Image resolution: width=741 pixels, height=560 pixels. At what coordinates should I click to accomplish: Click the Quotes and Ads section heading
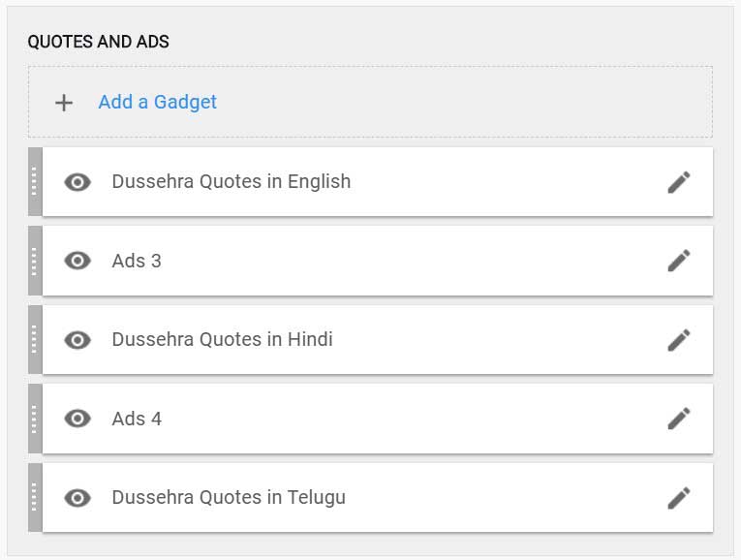(x=98, y=42)
